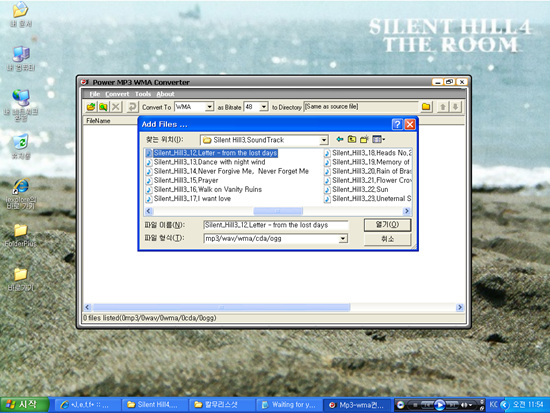Screen dimensions: 550x413
Task: Open the Recycle Bin desktop icon
Action: click(x=21, y=146)
